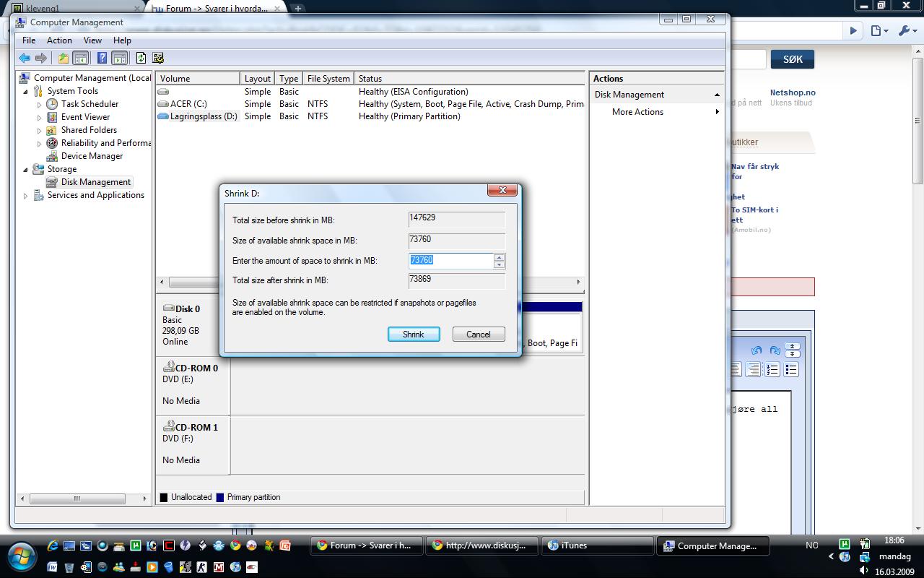Select CD-ROM 1 DVD (F:) drive
Screen dimensions: 924x578
coord(192,444)
